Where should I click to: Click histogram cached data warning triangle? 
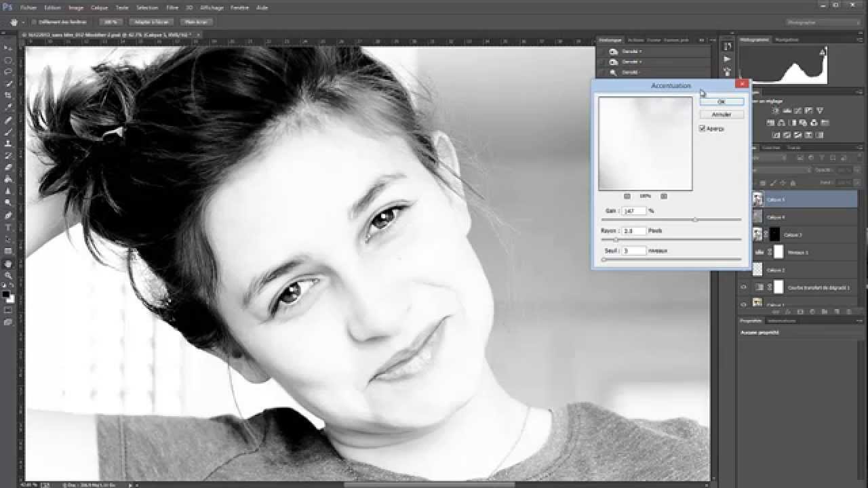pos(822,53)
